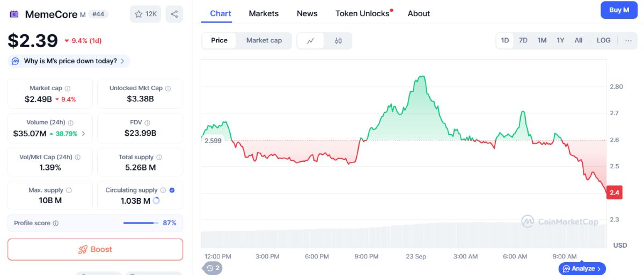Image resolution: width=644 pixels, height=275 pixels.
Task: Expand the Analyze button on chart
Action: pos(582,269)
